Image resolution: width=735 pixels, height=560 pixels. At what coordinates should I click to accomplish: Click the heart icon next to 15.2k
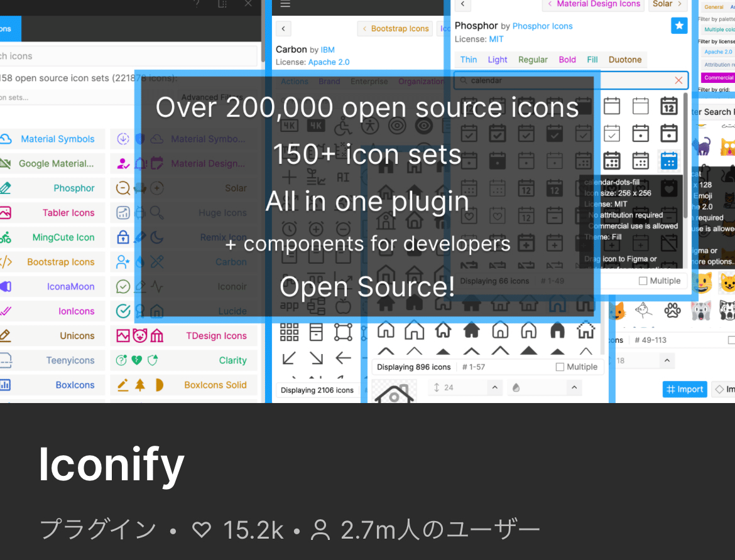coord(202,530)
